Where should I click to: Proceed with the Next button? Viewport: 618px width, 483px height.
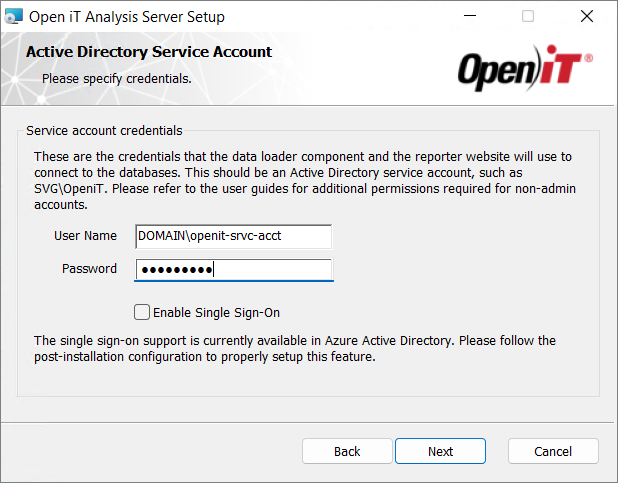pos(440,451)
